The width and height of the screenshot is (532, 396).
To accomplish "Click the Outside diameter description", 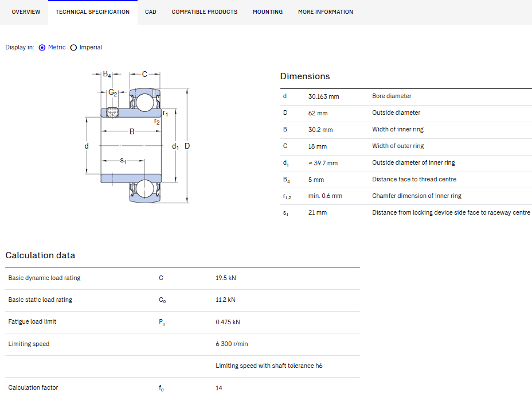I will coord(396,112).
